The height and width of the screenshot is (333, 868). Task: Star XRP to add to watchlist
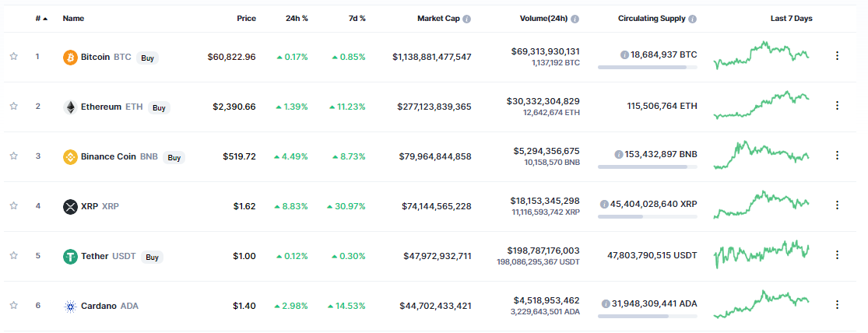[14, 205]
